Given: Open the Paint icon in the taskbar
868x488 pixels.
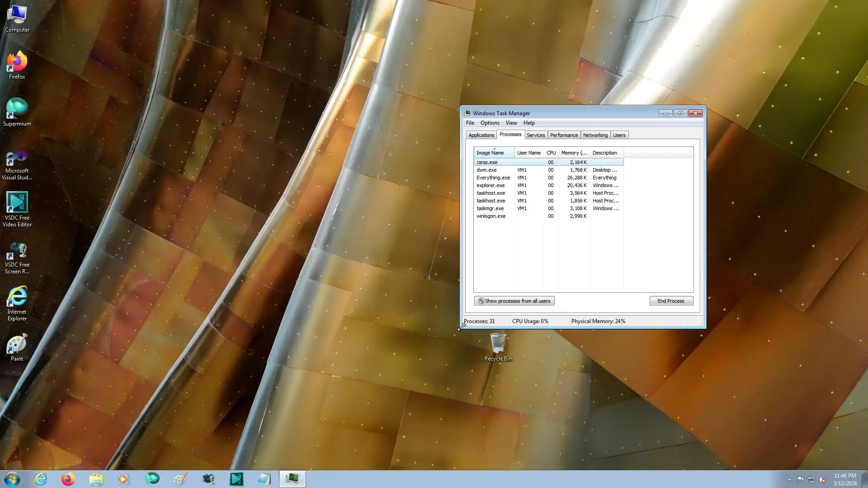Looking at the screenshot, I should pyautogui.click(x=180, y=479).
